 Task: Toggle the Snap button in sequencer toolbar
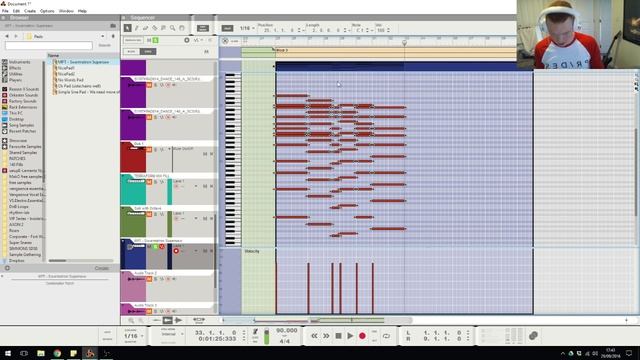click(x=227, y=28)
